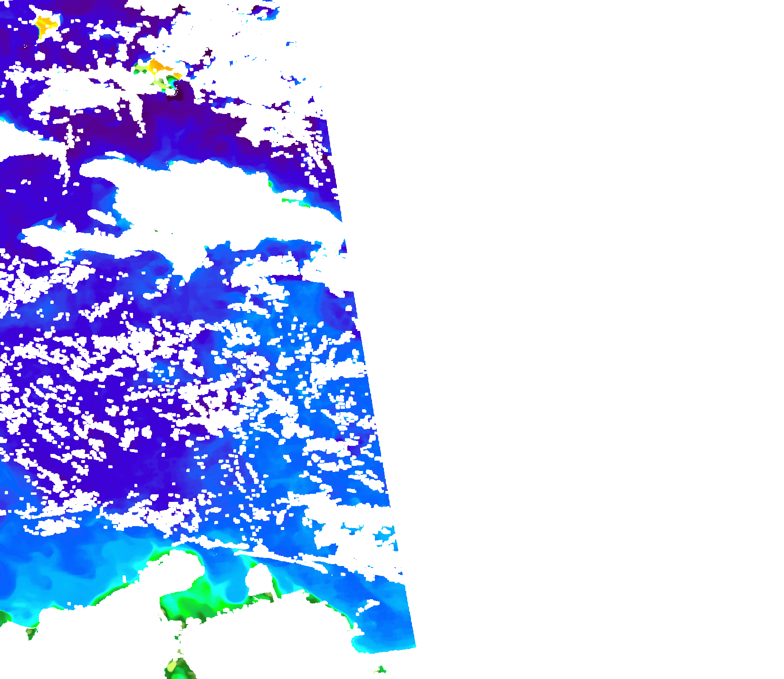Click the orange patch near the top center
784x679 pixels.
point(157,66)
